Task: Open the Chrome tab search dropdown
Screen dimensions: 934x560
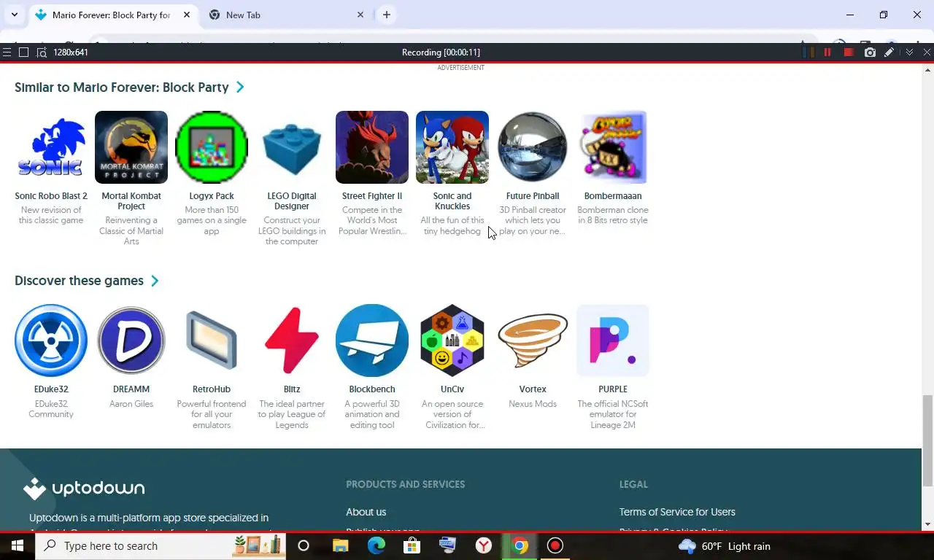Action: 14,15
